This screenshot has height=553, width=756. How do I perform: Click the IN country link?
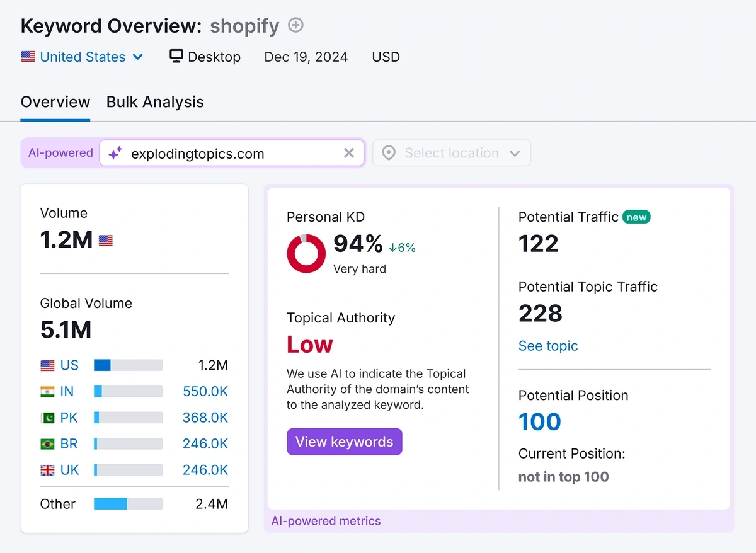pyautogui.click(x=67, y=391)
